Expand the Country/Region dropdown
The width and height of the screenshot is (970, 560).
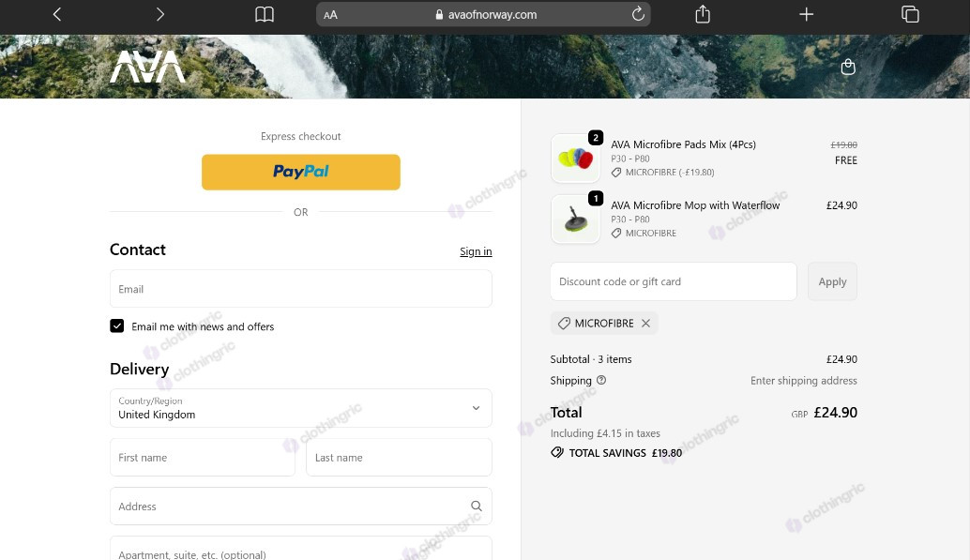300,408
